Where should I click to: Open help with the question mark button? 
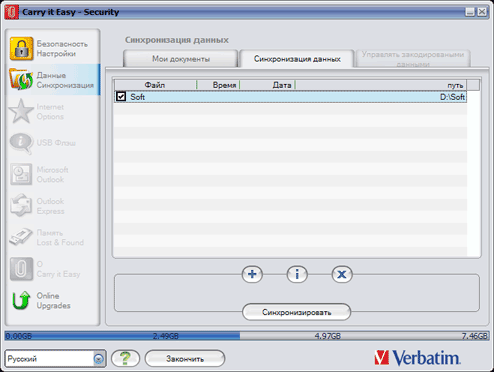(x=125, y=359)
